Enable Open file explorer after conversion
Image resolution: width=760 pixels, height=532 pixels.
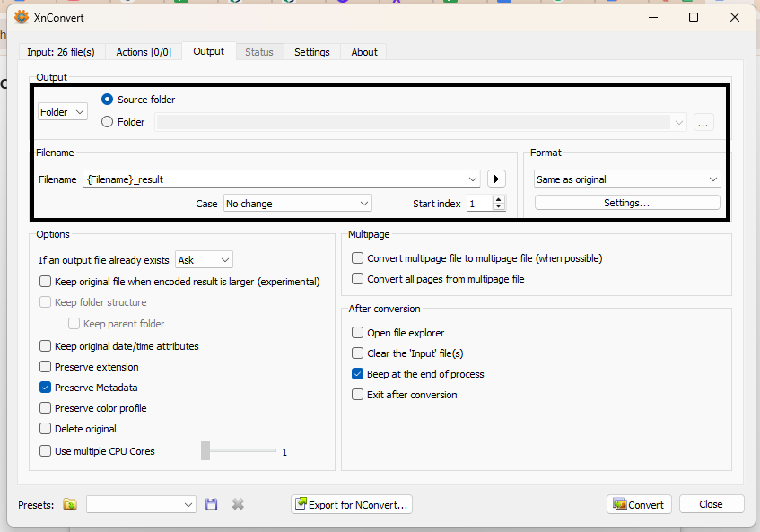[357, 332]
